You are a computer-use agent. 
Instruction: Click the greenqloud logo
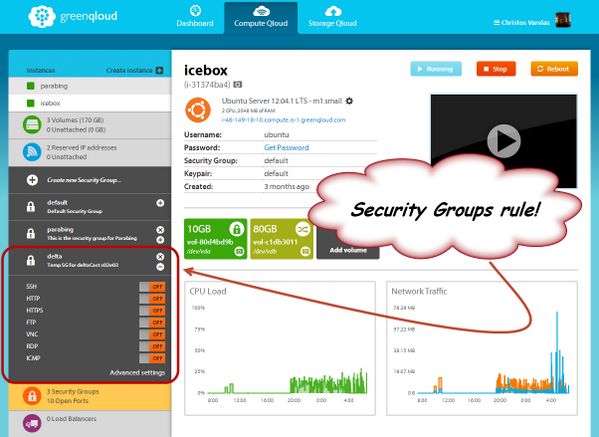[73, 16]
